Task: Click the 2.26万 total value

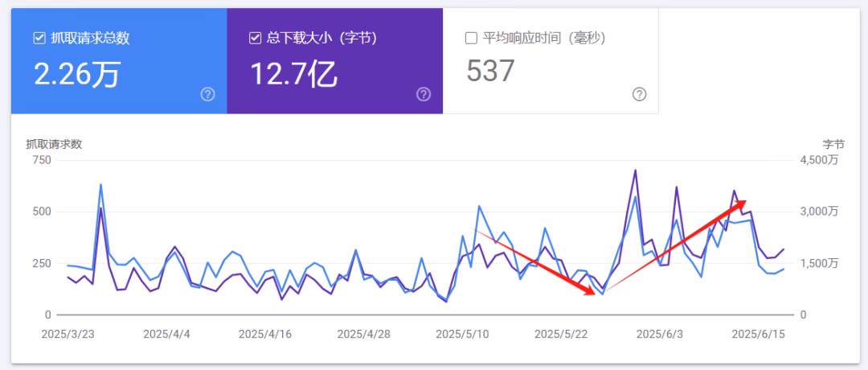Action: click(76, 74)
